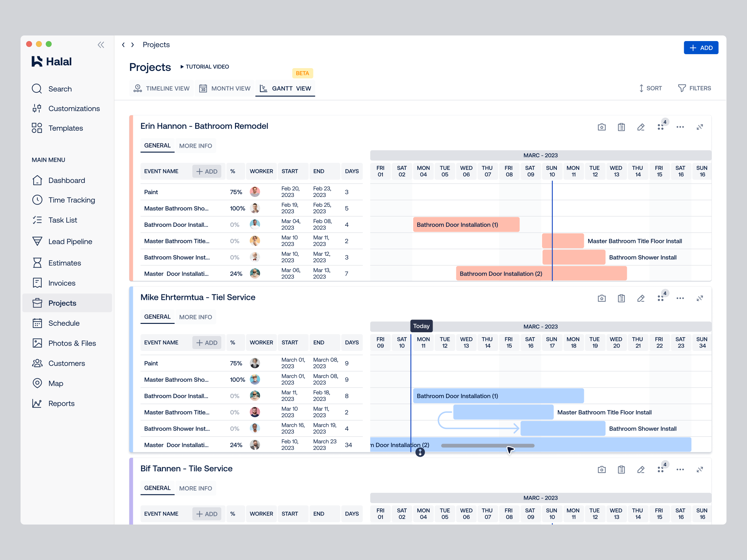Viewport: 747px width, 560px height.
Task: Open clipboard icon for Mike Ehrtermtua project
Action: coord(621,298)
